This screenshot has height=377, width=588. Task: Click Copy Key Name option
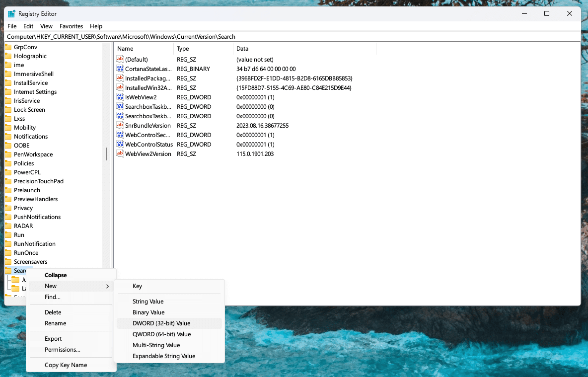(71, 365)
